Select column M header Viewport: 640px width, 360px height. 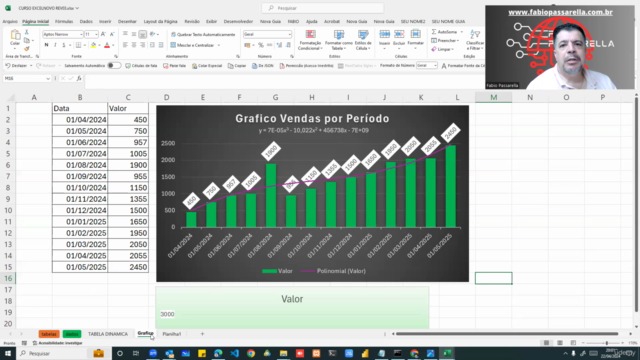pyautogui.click(x=493, y=97)
